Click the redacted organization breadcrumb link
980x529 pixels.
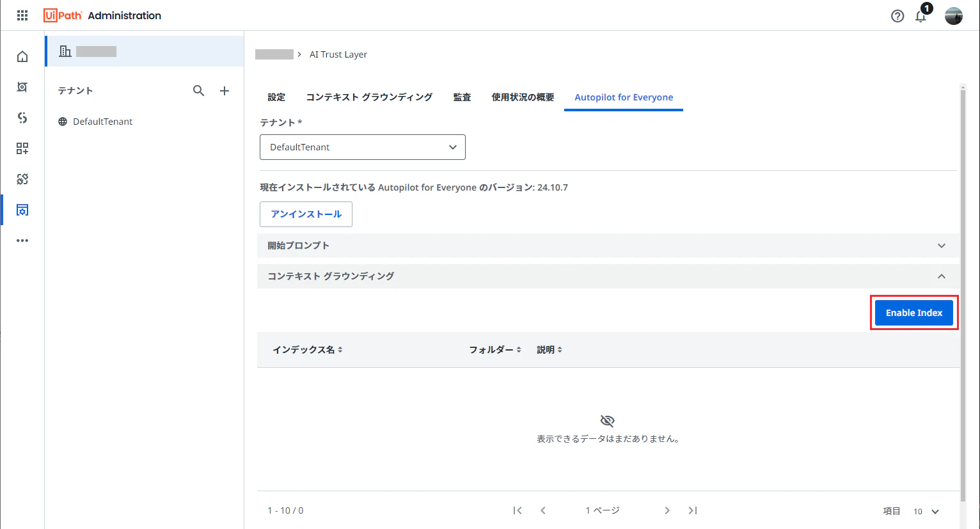[274, 54]
